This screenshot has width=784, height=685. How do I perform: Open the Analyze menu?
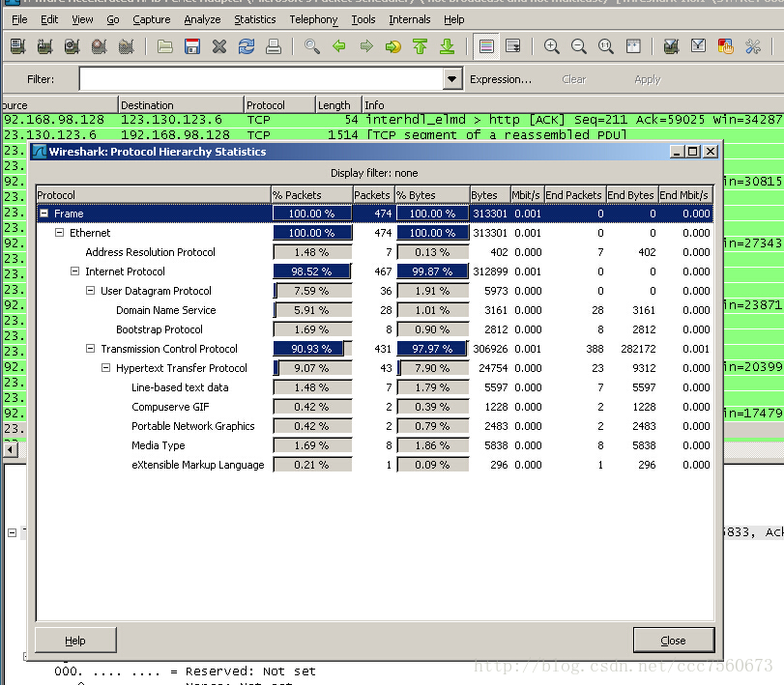coord(202,19)
